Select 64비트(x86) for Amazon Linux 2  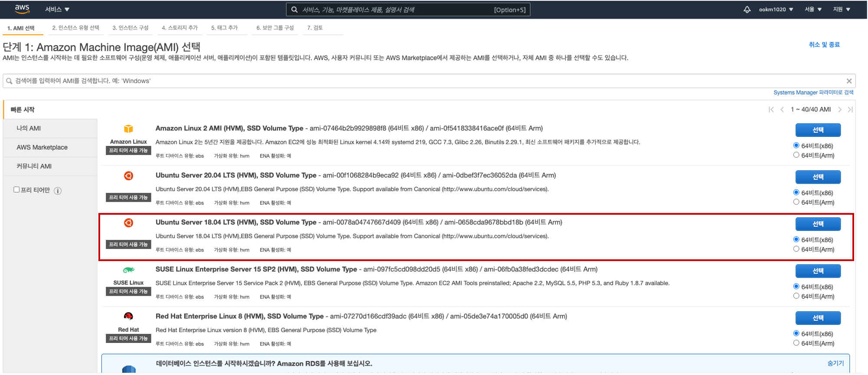pyautogui.click(x=796, y=145)
